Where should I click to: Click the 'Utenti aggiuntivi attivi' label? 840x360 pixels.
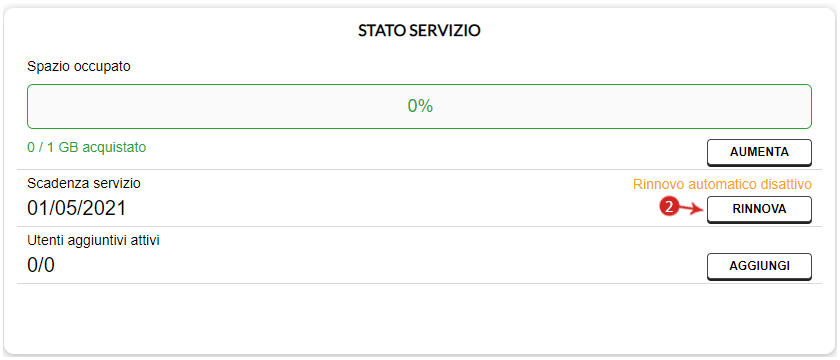(93, 240)
